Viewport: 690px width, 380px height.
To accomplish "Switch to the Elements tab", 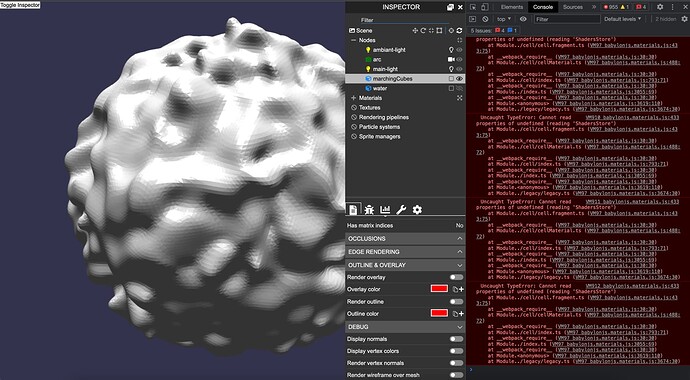I will coord(512,7).
